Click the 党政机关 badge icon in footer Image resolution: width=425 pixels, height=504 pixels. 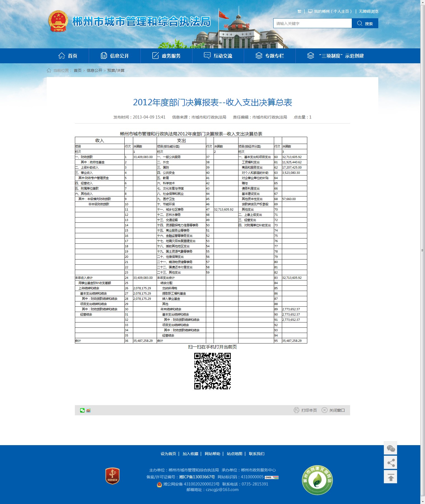pos(112,476)
